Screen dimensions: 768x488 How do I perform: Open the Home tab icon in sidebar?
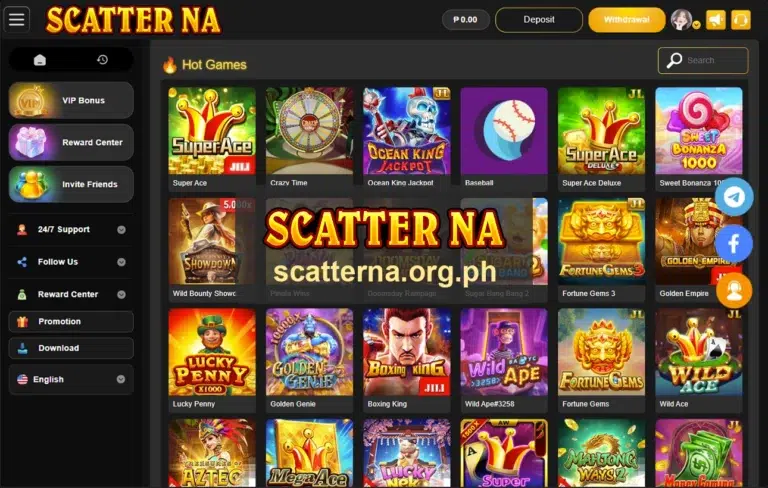(x=40, y=60)
